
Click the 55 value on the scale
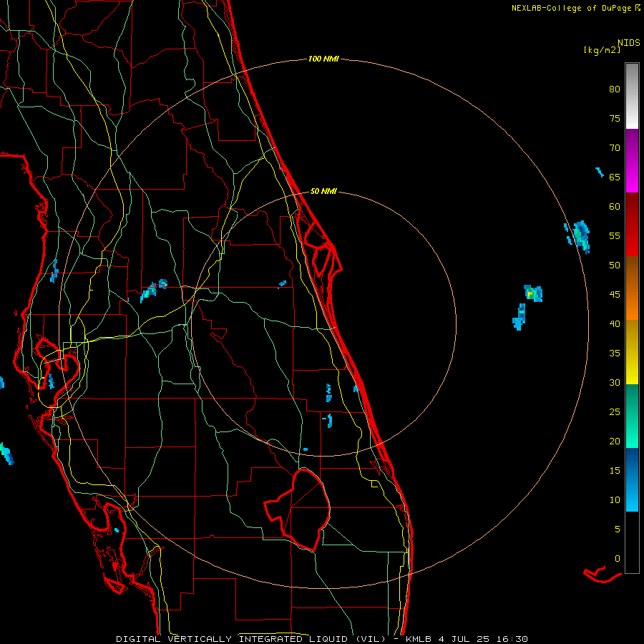[615, 235]
